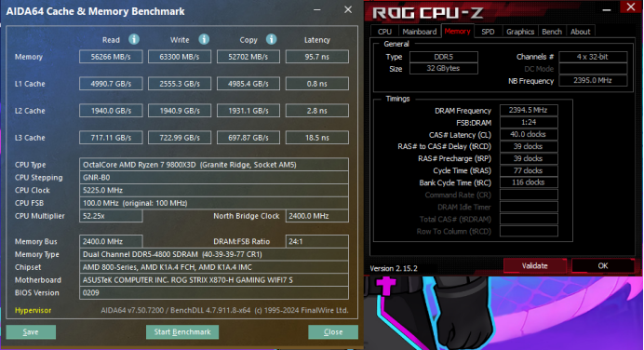Screen dimensions: 644x350
Task: Close the AIDA64 benchmark window via X
Action: pos(348,9)
